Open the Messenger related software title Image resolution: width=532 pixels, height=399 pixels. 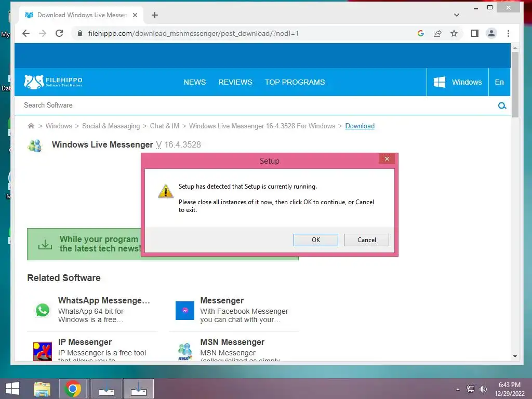[x=222, y=301]
